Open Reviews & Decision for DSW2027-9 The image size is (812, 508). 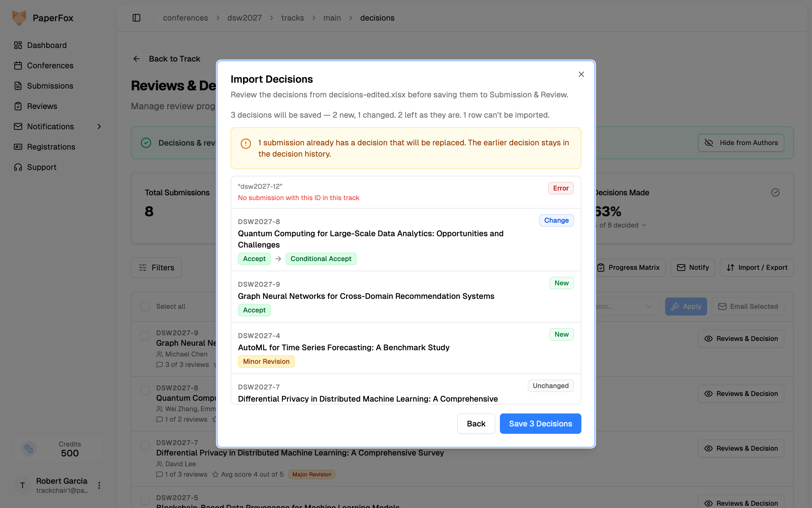pos(741,339)
